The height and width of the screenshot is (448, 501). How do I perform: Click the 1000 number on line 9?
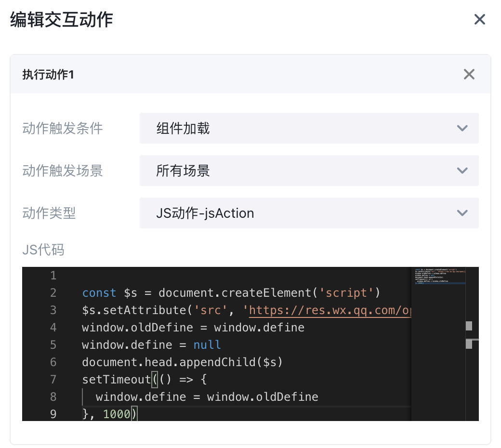coord(117,414)
